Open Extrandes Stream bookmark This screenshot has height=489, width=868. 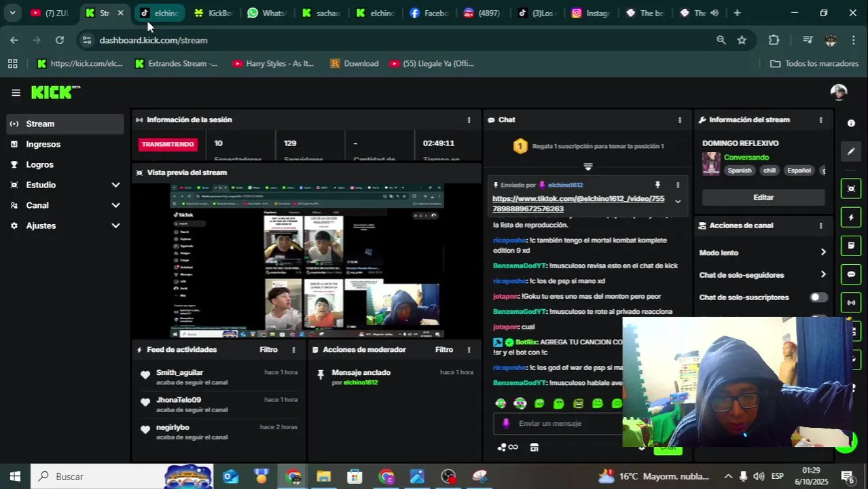click(176, 64)
